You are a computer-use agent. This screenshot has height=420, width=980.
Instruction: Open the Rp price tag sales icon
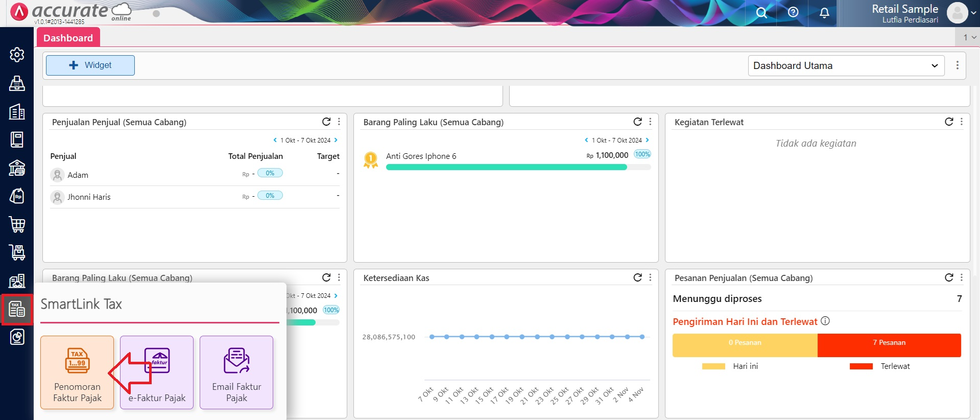[x=17, y=196]
